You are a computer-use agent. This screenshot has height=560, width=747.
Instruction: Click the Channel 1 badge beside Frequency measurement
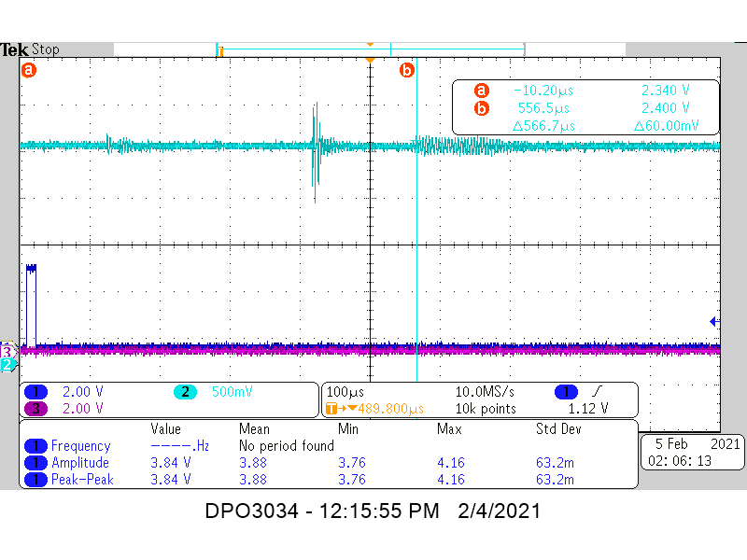click(35, 446)
